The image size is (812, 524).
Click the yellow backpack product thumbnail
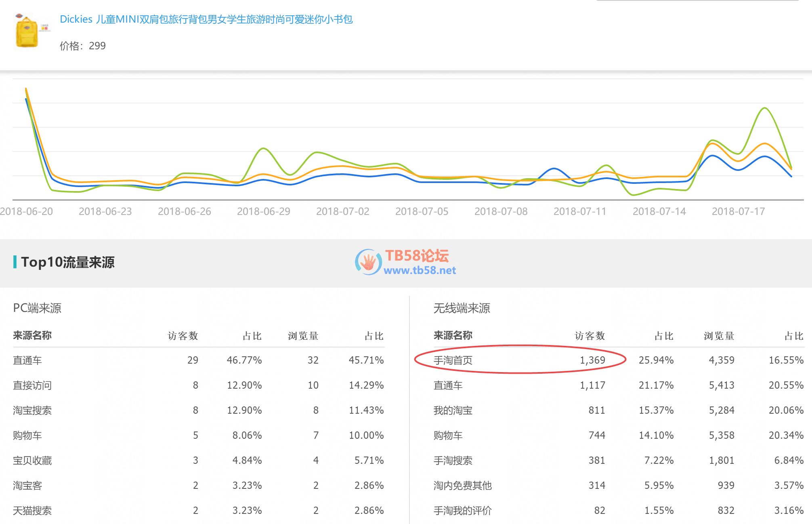[27, 31]
